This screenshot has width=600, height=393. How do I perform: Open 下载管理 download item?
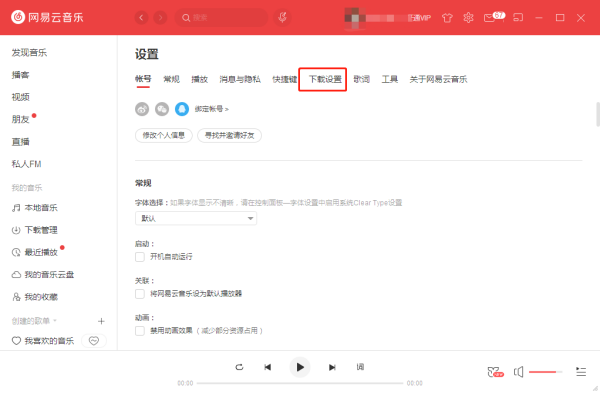tap(35, 230)
